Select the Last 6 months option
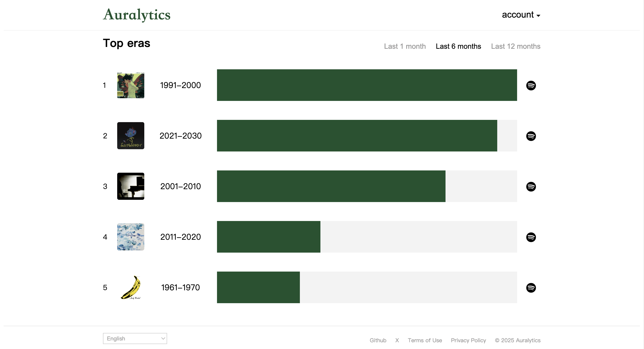This screenshot has height=349, width=644. (x=458, y=46)
